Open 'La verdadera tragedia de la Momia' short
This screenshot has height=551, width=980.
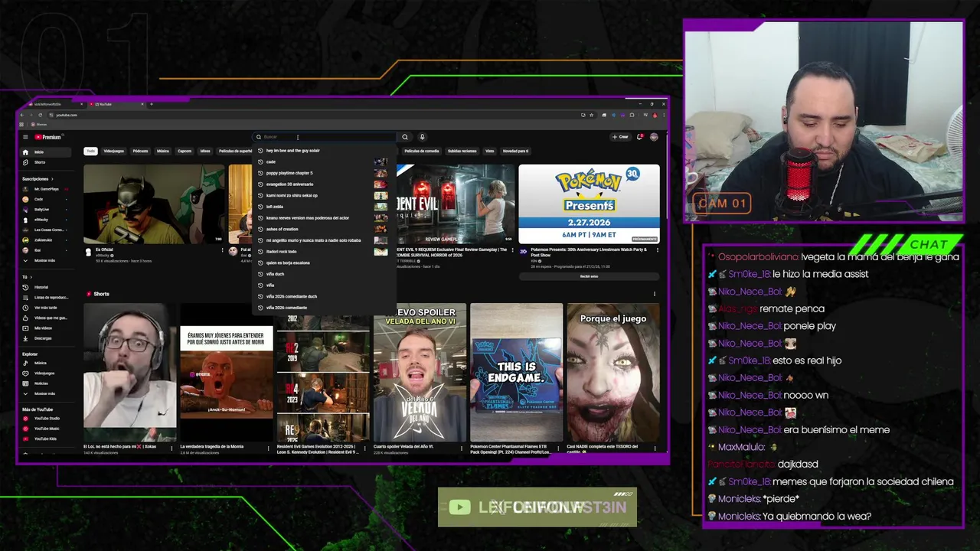pyautogui.click(x=227, y=373)
